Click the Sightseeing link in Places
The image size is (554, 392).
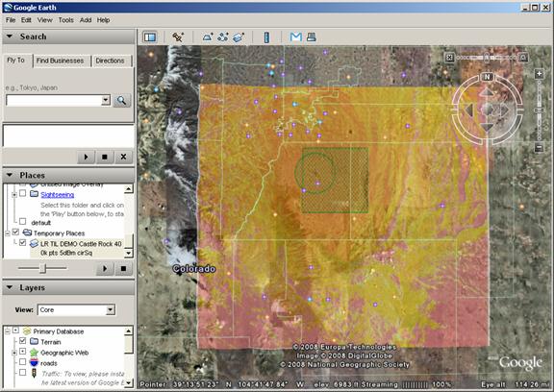click(x=58, y=195)
